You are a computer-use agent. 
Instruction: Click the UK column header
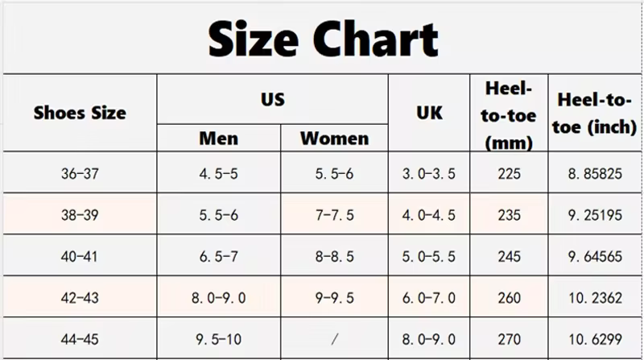[429, 113]
